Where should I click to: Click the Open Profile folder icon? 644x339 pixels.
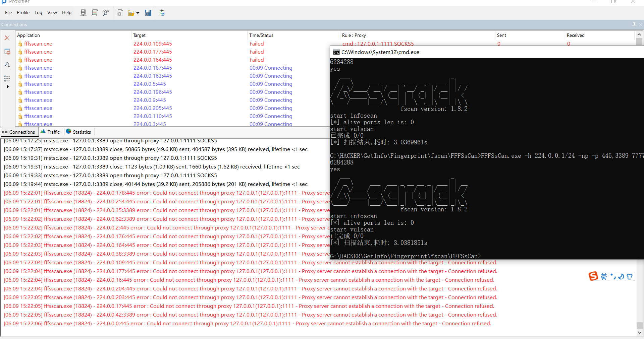pyautogui.click(x=131, y=13)
